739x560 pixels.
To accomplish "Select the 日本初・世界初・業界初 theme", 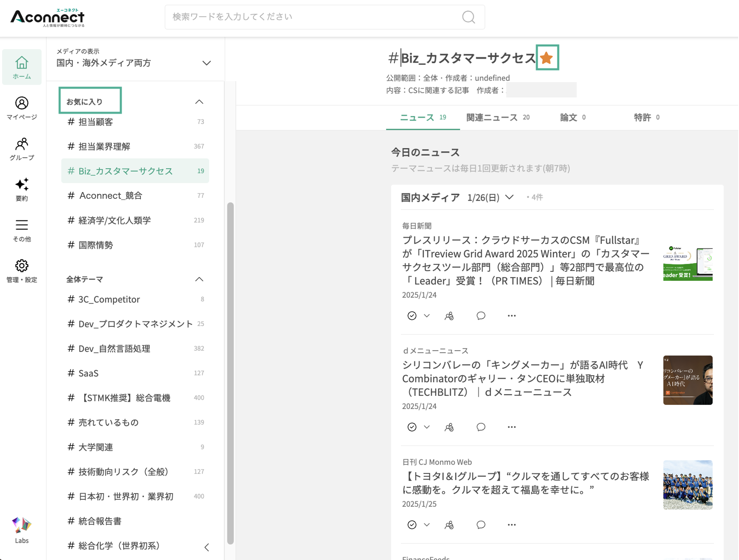I will pos(135,496).
